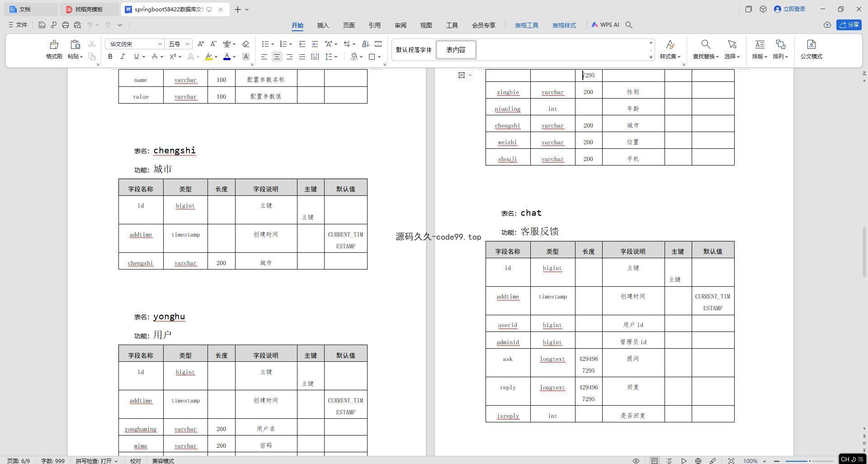Image resolution: width=868 pixels, height=464 pixels.
Task: Open the Find and Replace magnifier icon
Action: [706, 44]
